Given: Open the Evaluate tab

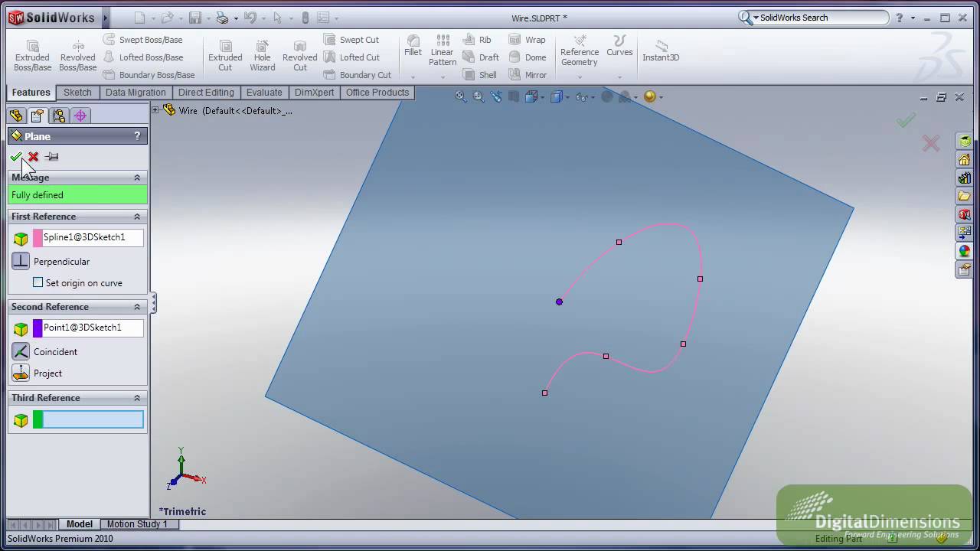Looking at the screenshot, I should 264,93.
